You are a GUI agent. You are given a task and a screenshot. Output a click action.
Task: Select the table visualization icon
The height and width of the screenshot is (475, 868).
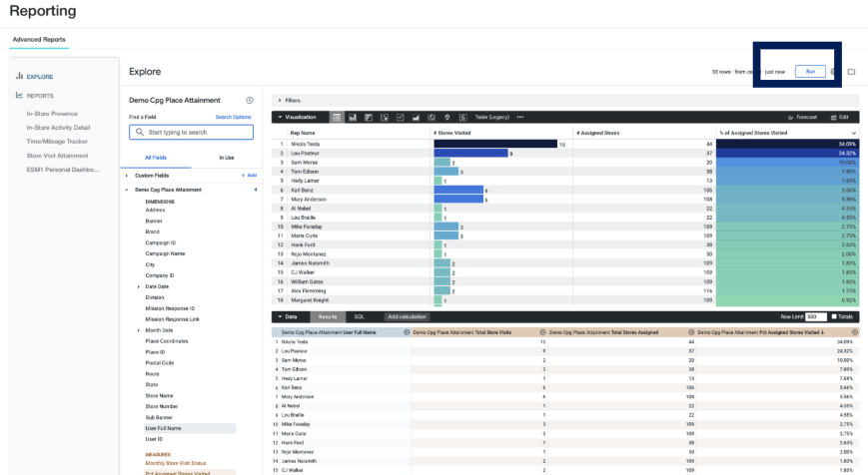click(x=336, y=117)
